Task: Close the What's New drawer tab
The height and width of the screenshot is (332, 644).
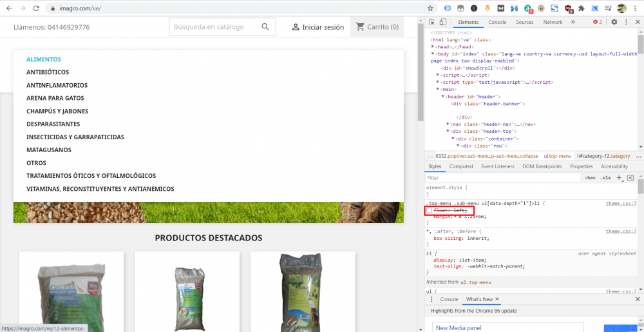Action: point(497,299)
